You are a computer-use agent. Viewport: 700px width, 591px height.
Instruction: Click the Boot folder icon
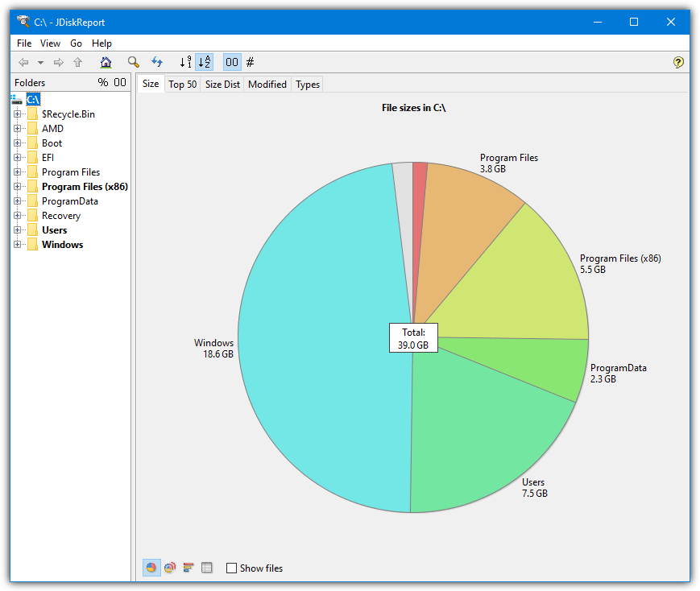[x=32, y=143]
